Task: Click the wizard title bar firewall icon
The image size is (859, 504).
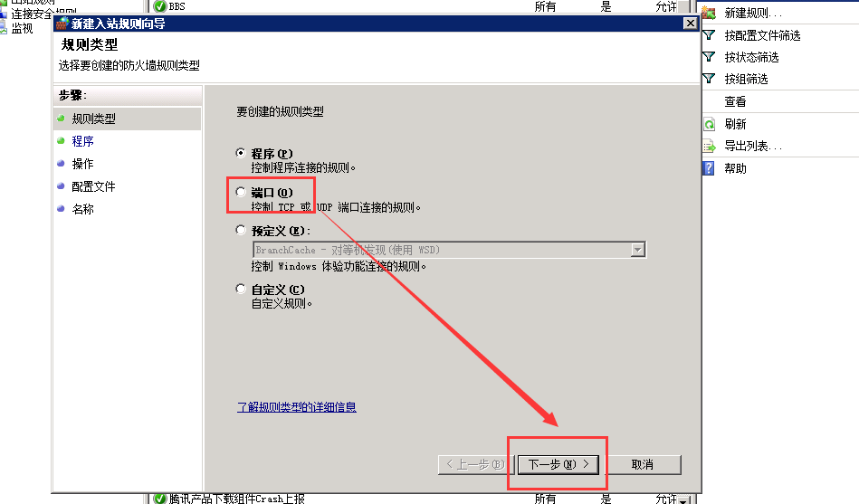Action: pos(62,23)
